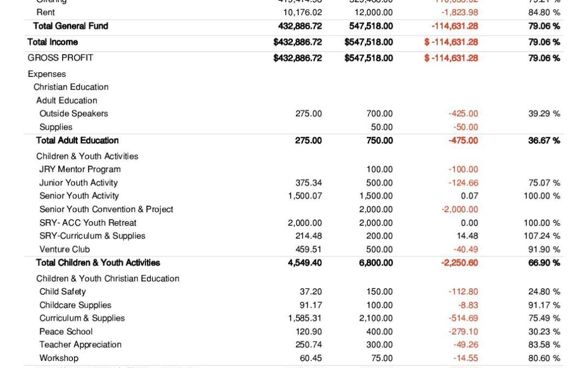This screenshot has width=588, height=368.
Task: Select the 'Outside Speakers' row label
Action: click(73, 113)
